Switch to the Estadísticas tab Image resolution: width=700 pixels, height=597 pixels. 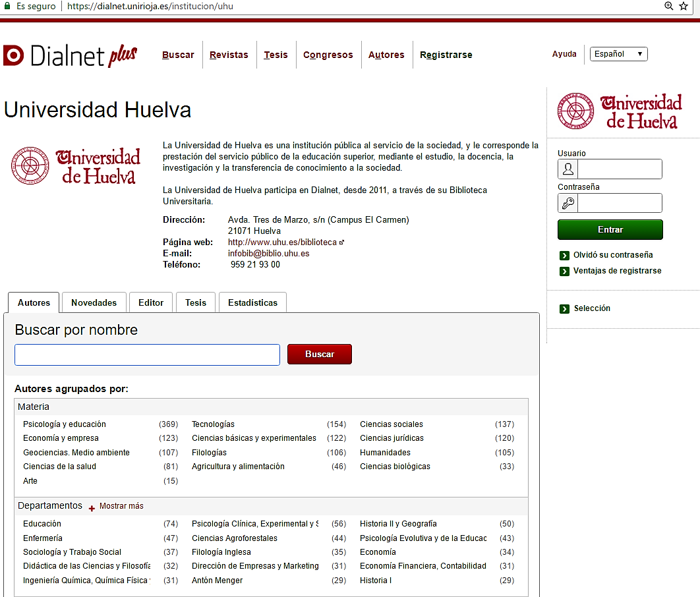[x=252, y=302]
